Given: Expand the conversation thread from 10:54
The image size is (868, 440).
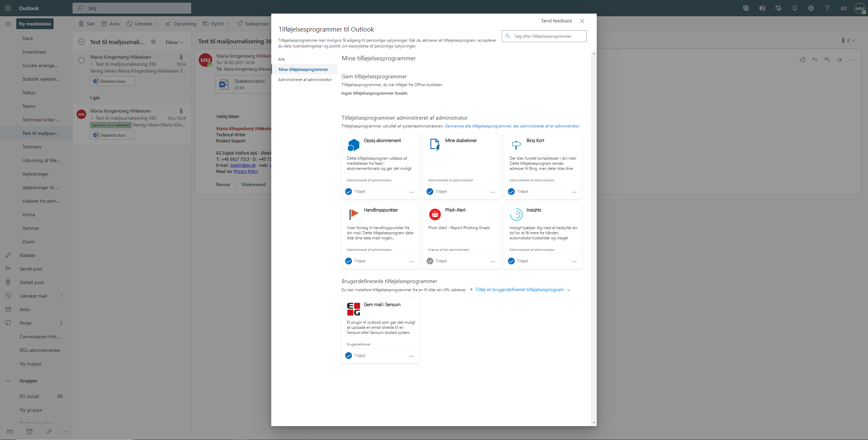Looking at the screenshot, I should [92, 64].
